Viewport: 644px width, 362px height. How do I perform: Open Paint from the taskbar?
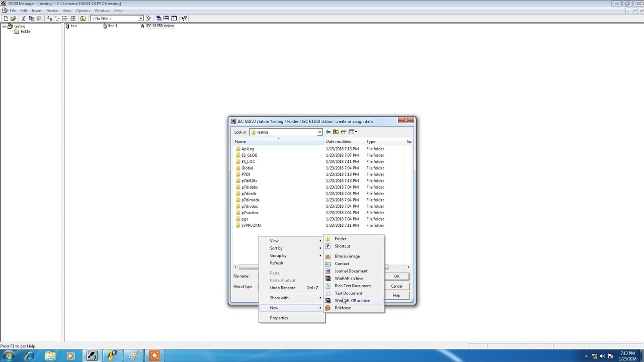click(x=133, y=356)
